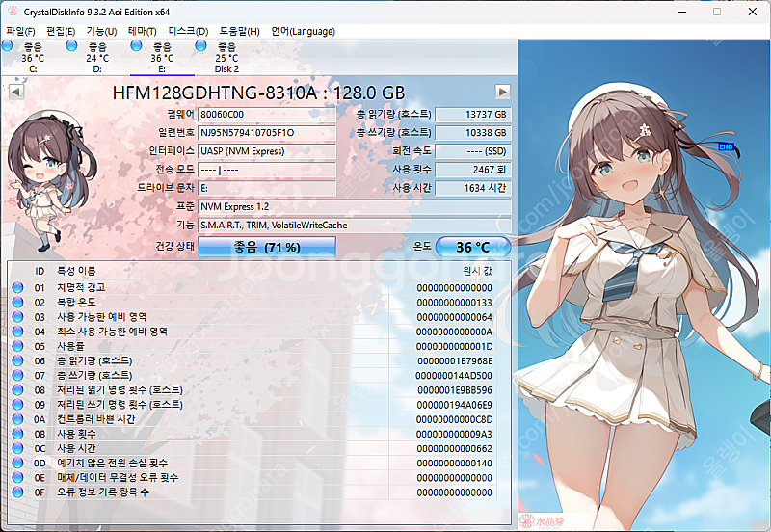The width and height of the screenshot is (771, 532).
Task: Click status orb of row 09 처리된 쓰기 명령 횟수
Action: pyautogui.click(x=18, y=404)
